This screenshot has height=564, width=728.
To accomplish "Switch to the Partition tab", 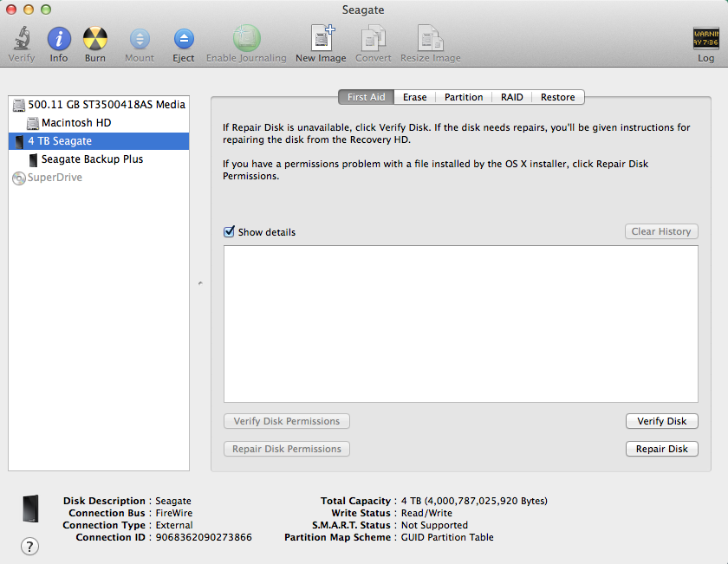I will (463, 97).
